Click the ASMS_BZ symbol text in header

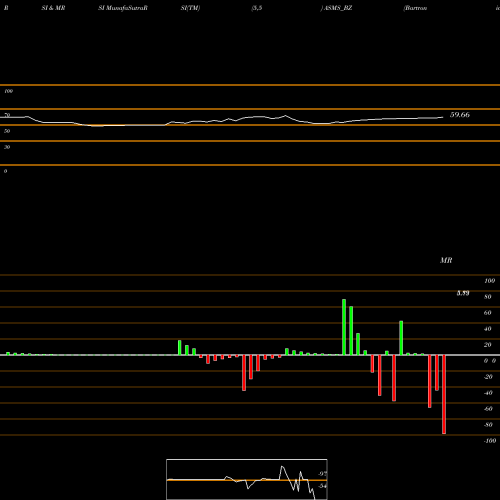tap(338, 8)
